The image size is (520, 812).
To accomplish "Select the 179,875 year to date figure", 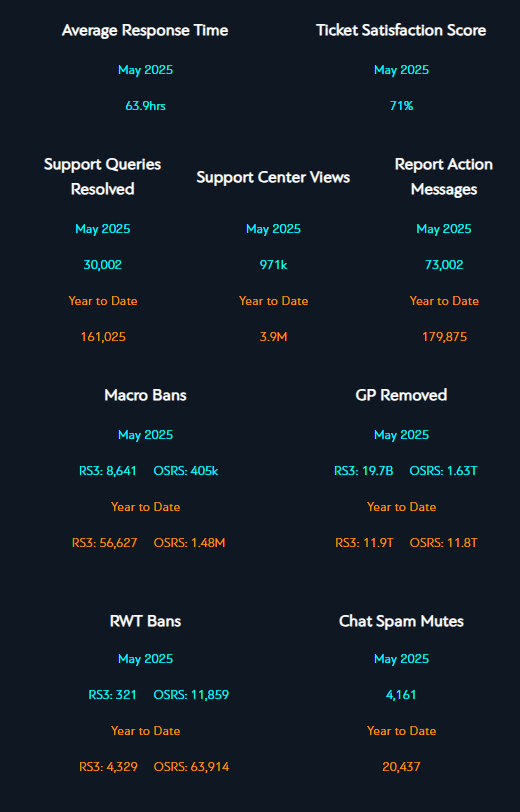I will (444, 337).
